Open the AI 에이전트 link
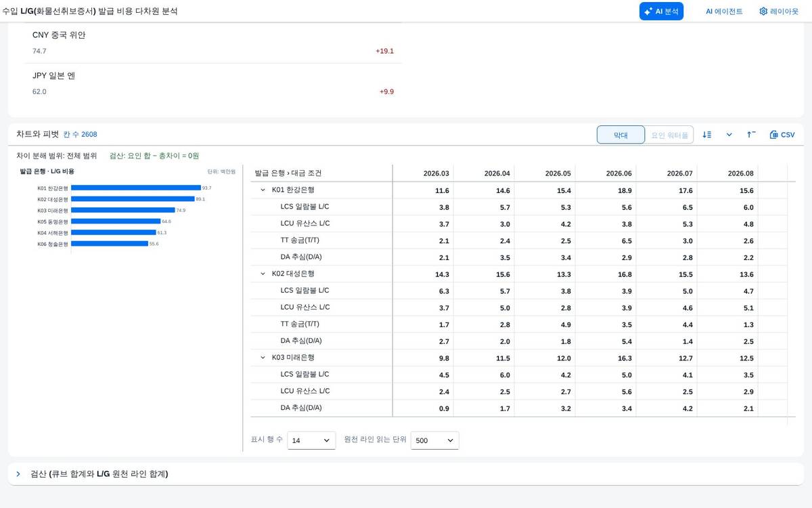Image resolution: width=812 pixels, height=508 pixels. [724, 11]
